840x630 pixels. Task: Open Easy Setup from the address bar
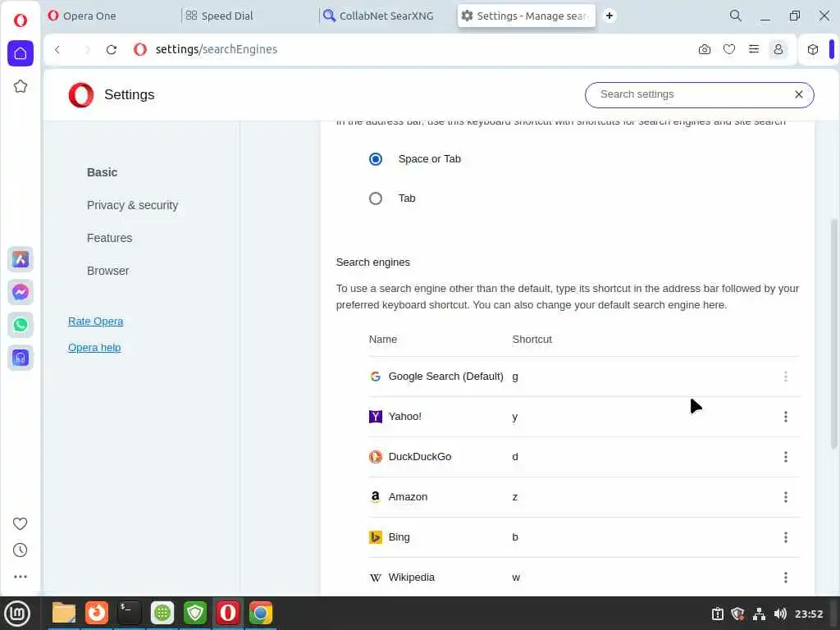754,49
